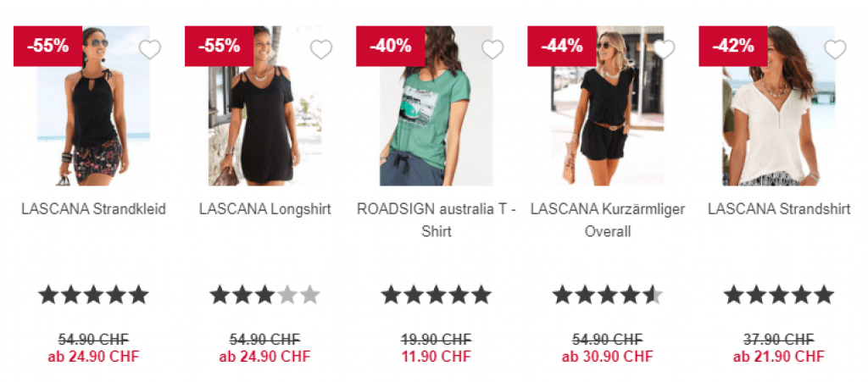Open LASCANA Strandkleid product image

tap(93, 106)
